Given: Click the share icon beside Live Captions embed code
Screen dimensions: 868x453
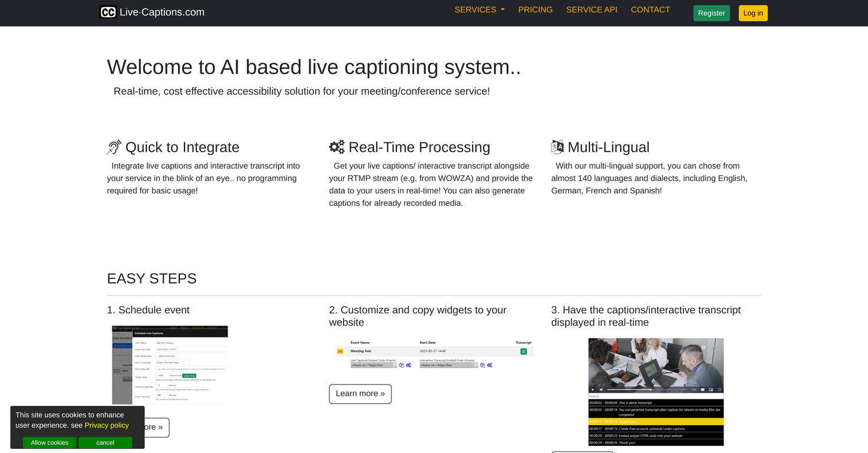Looking at the screenshot, I should (408, 365).
